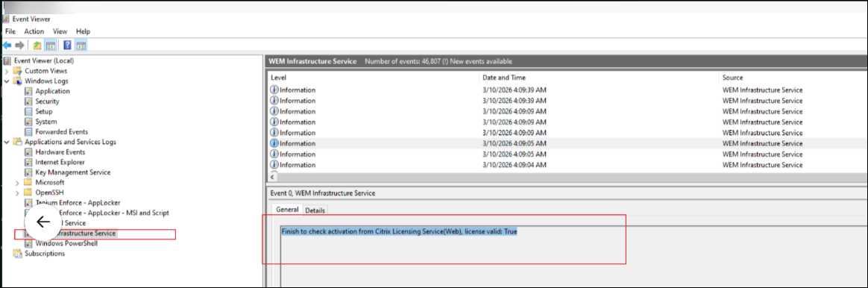Open the Forwarded Events log
The height and width of the screenshot is (288, 868).
coord(61,132)
